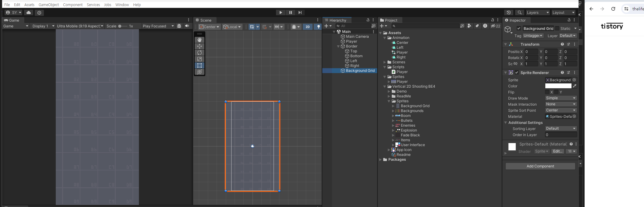Viewport: 644px width, 207px height.
Task: Open the global search magnifier
Action: [520, 12]
